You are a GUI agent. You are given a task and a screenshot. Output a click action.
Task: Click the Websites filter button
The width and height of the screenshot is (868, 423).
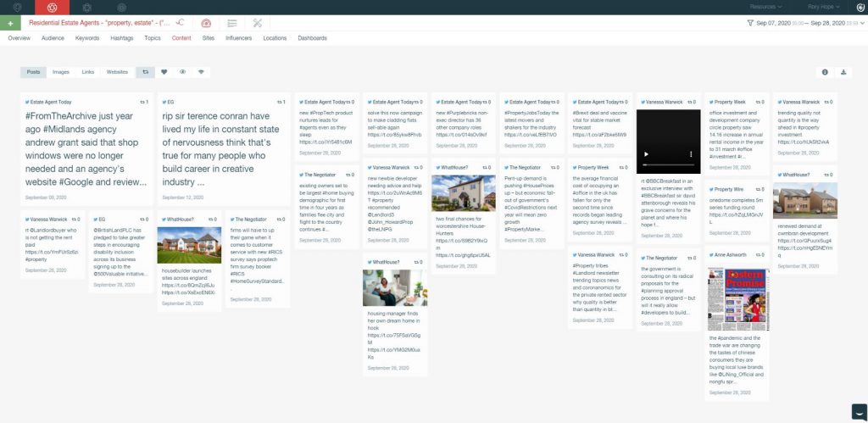point(117,72)
